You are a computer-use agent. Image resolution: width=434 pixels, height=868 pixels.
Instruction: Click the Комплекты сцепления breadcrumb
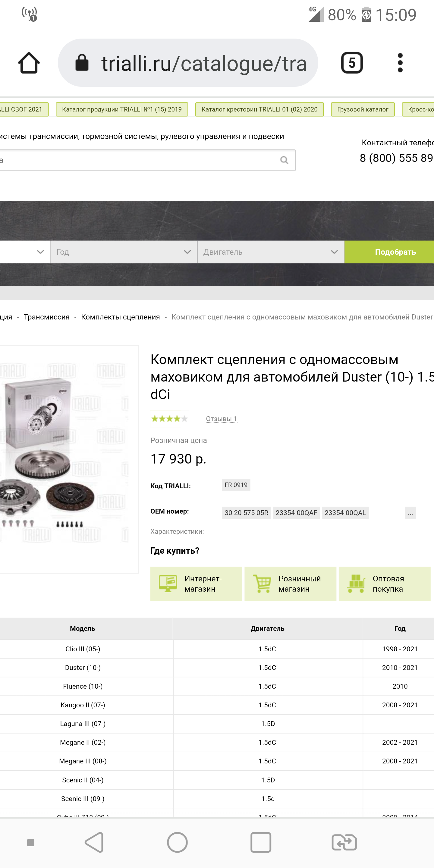click(120, 317)
